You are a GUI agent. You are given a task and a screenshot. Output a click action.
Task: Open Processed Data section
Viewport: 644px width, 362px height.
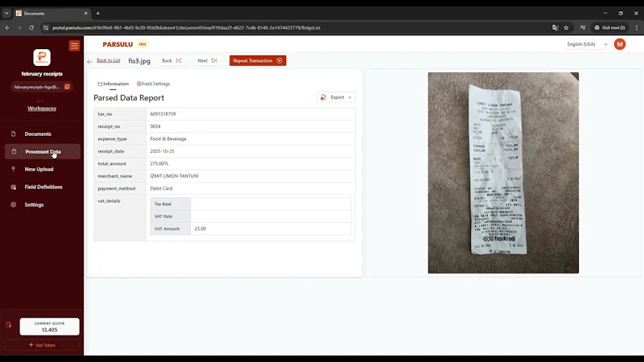click(x=43, y=151)
